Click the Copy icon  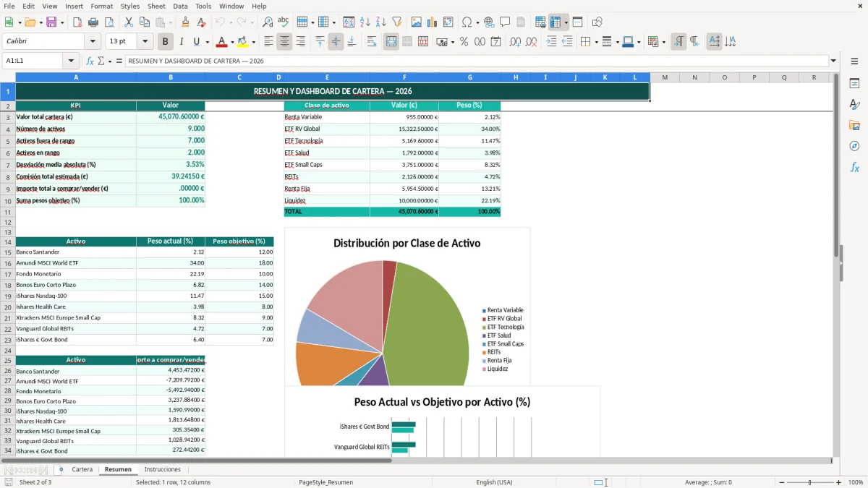145,22
